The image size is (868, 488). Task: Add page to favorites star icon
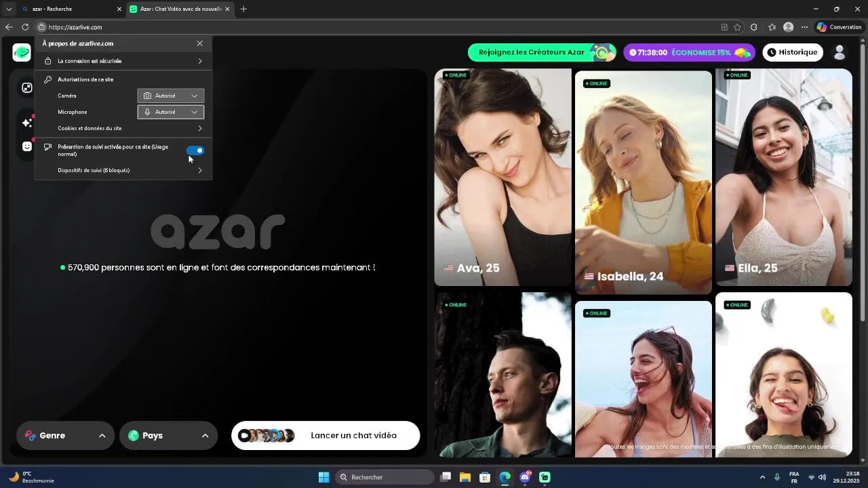[737, 27]
